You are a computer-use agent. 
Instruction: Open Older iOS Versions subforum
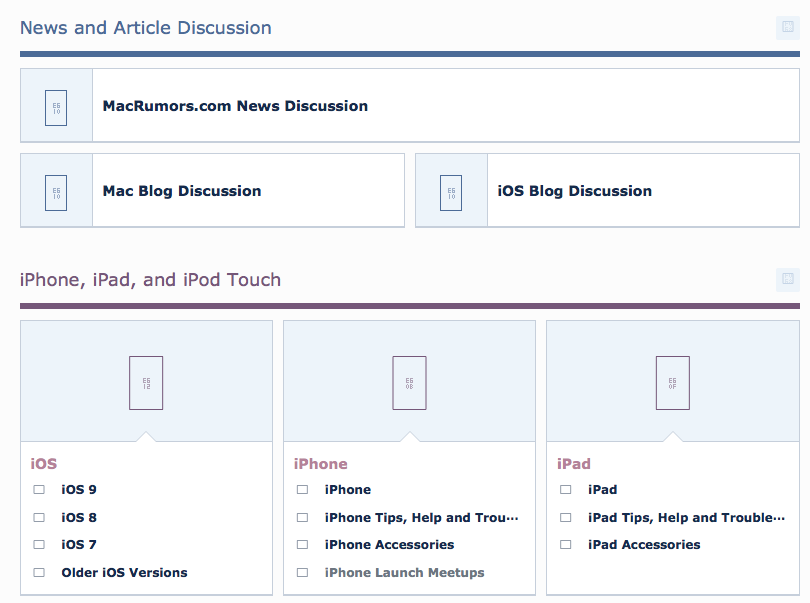124,573
